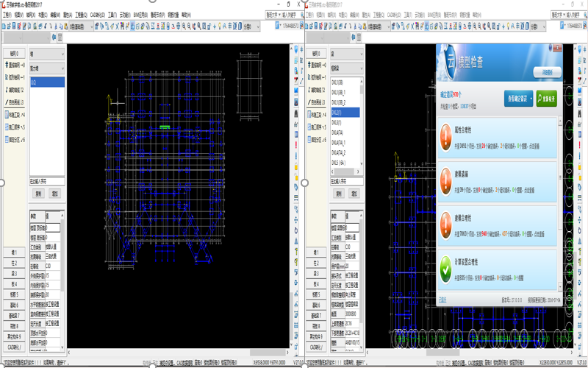Click red exclamation icon in left window's vertical toolbar
588x368 pixels.
tap(296, 144)
